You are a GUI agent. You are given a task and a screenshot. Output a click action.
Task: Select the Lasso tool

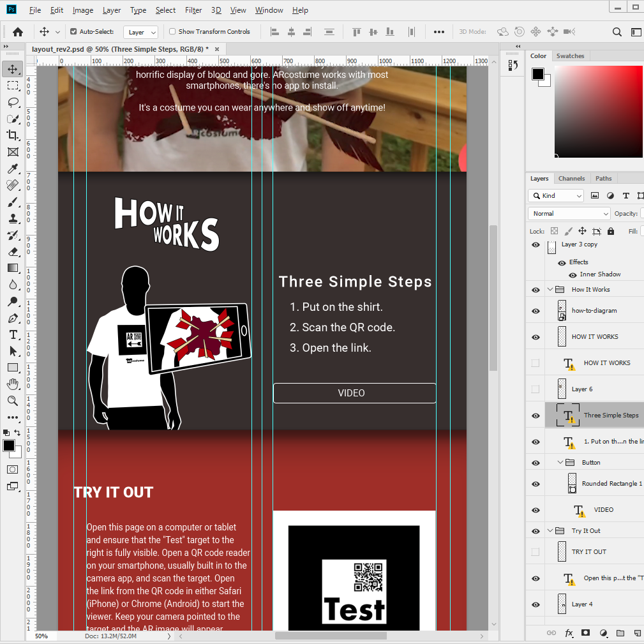tap(13, 102)
